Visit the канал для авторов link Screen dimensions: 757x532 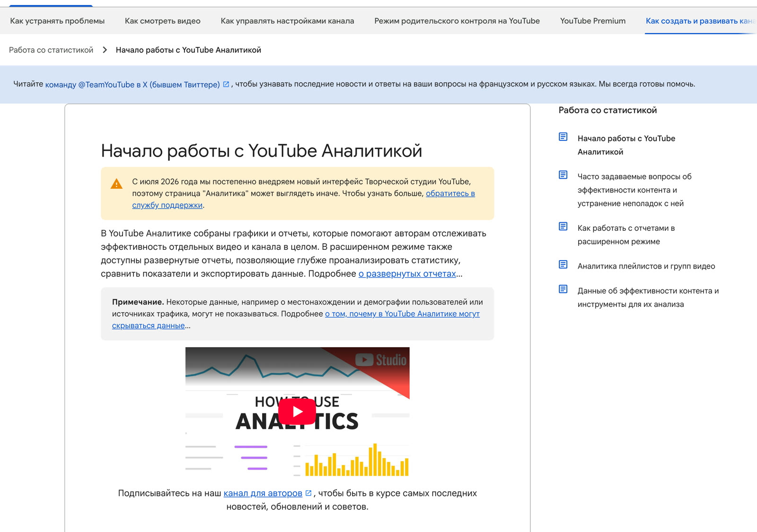(x=263, y=493)
